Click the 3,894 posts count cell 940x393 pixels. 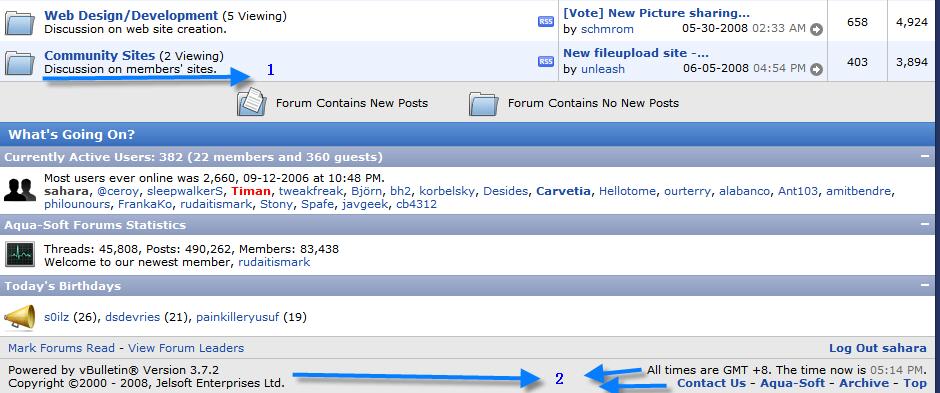[912, 62]
